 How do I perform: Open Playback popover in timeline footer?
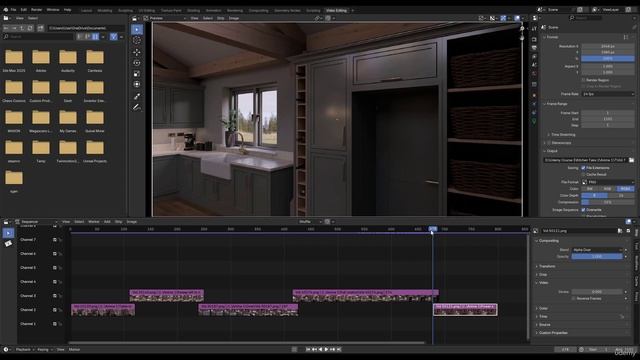click(x=23, y=349)
